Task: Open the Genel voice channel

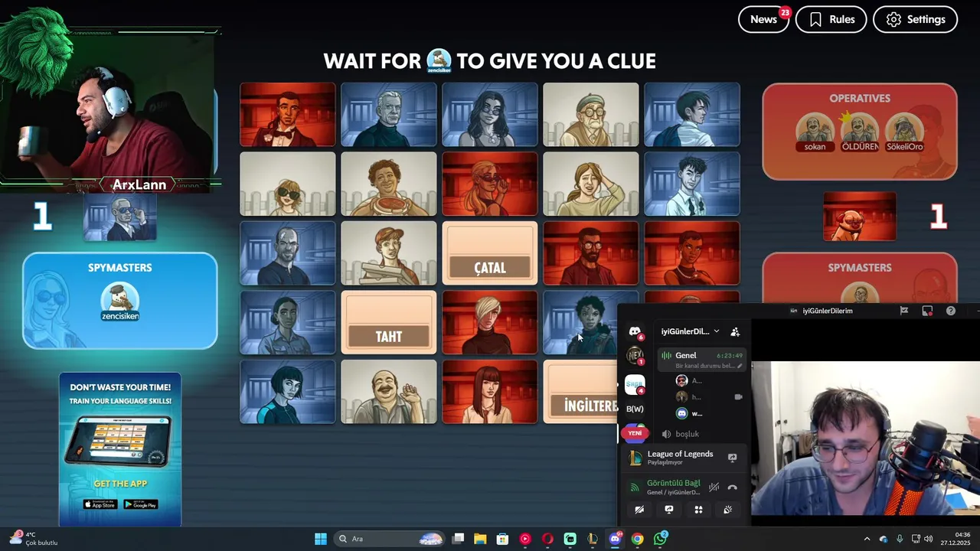Action: (702, 360)
